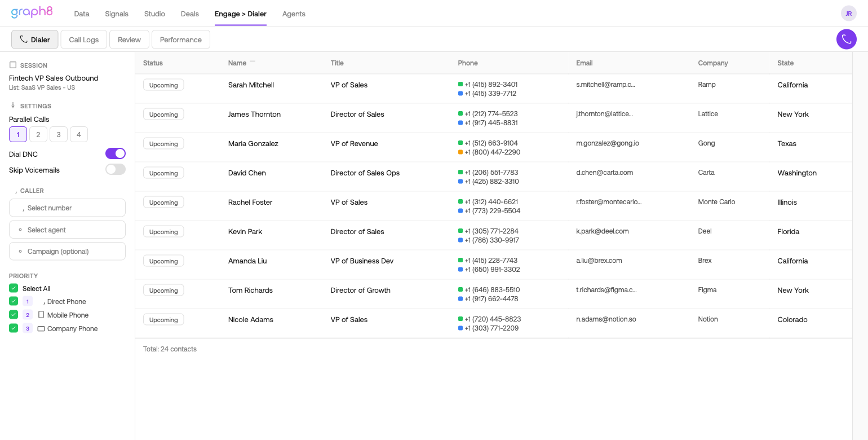Uncheck the Company Phone checkbox
This screenshot has height=440, width=868.
coord(14,328)
